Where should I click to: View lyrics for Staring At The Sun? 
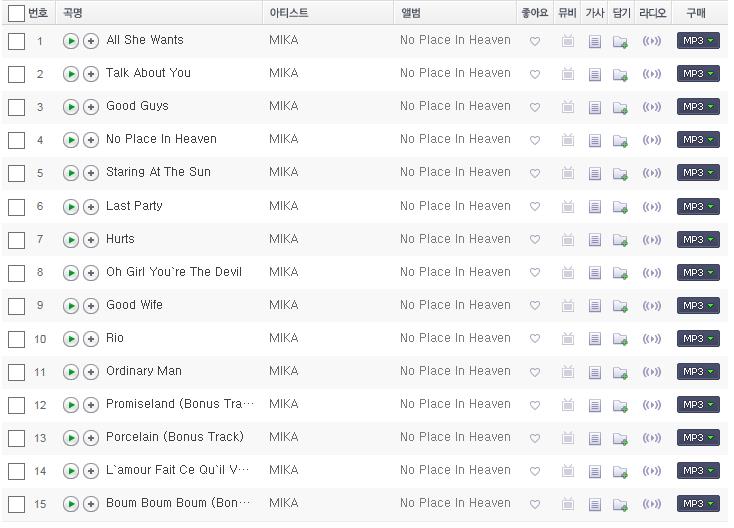point(595,174)
